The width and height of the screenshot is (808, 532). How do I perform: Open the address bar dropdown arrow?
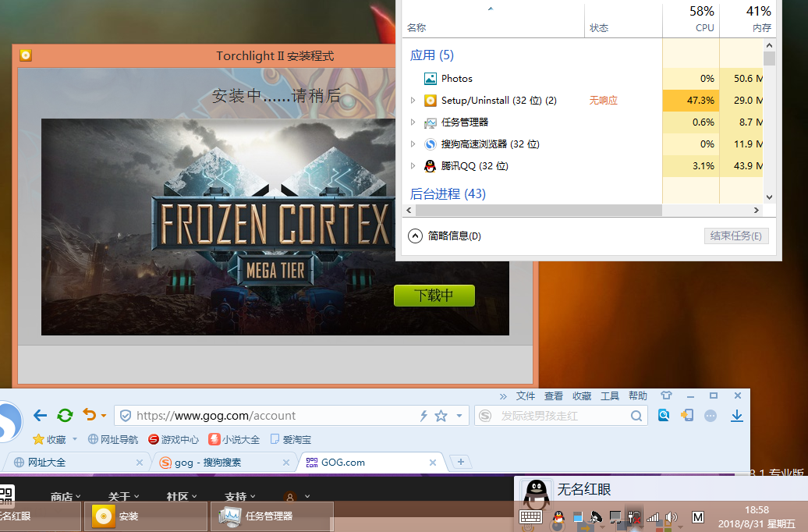(x=459, y=416)
